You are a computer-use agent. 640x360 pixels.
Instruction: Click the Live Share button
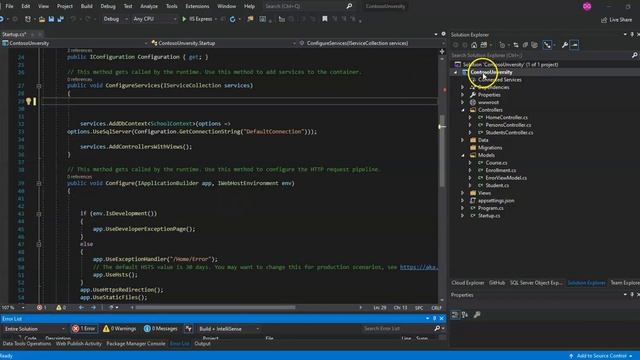coord(616,20)
